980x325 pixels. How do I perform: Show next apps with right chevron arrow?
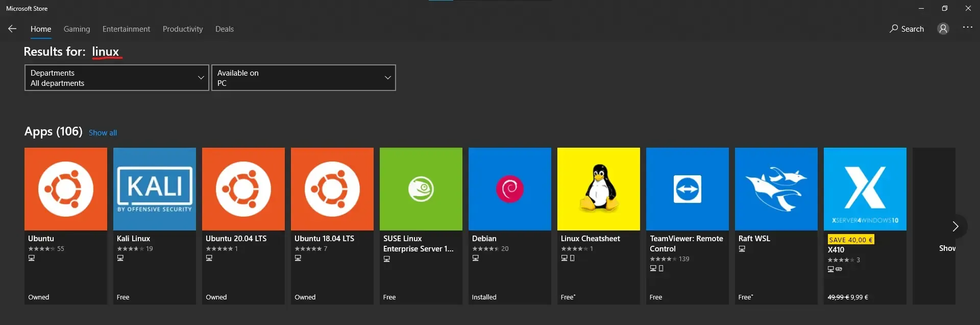(x=955, y=226)
